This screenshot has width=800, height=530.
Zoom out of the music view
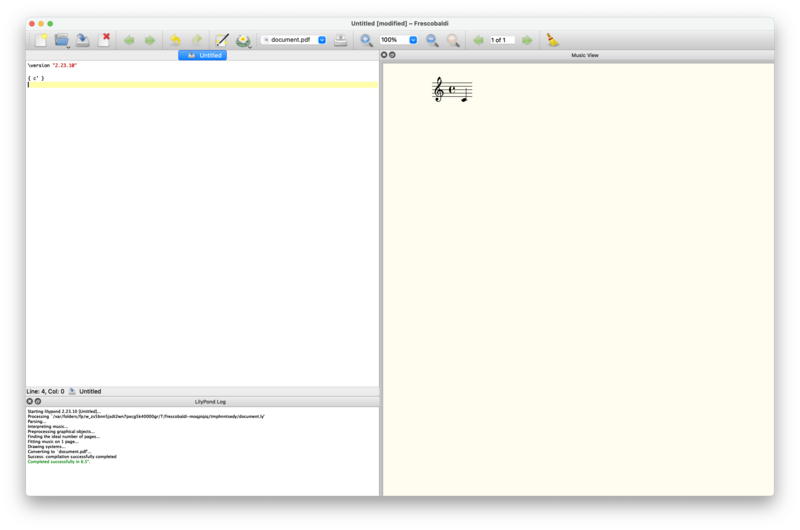point(432,40)
